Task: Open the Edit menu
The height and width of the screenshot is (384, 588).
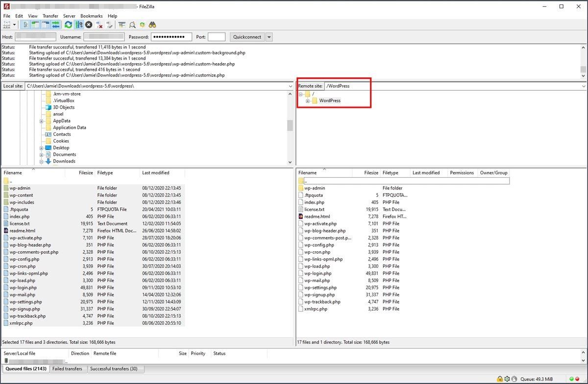Action: [x=19, y=16]
